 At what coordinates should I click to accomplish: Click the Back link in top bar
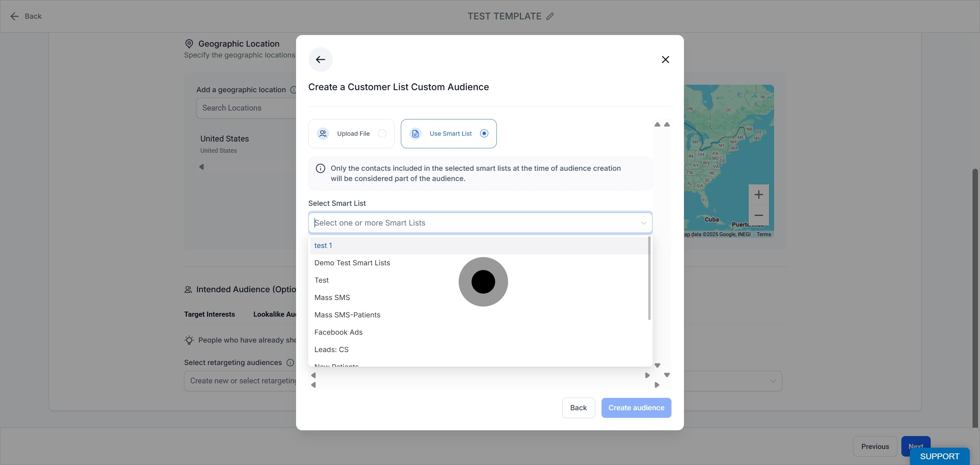(x=33, y=16)
